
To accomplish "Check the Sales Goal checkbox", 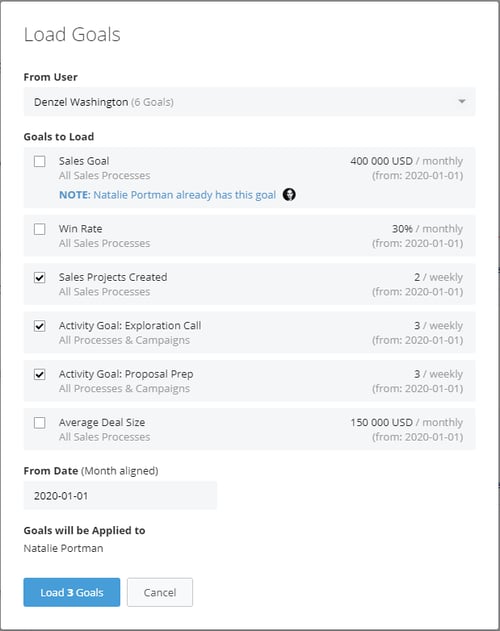I will 39,161.
